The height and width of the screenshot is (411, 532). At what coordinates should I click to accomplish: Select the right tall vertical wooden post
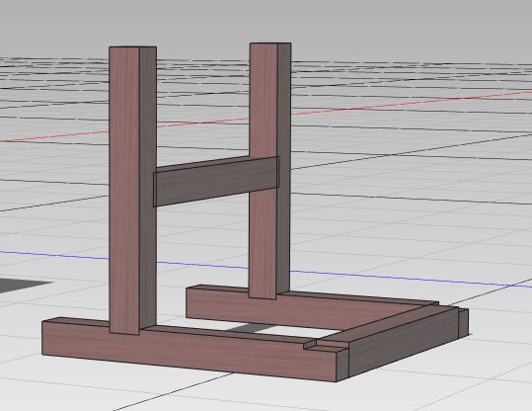269,170
